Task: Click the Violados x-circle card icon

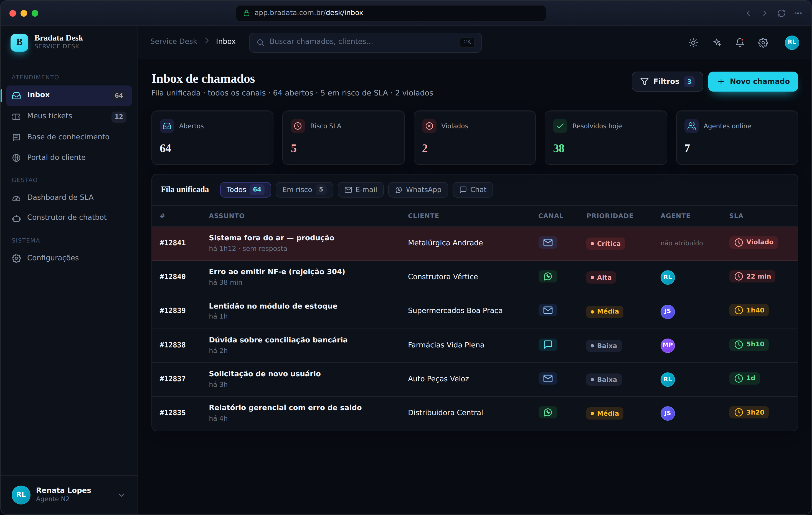Action: [x=429, y=126]
